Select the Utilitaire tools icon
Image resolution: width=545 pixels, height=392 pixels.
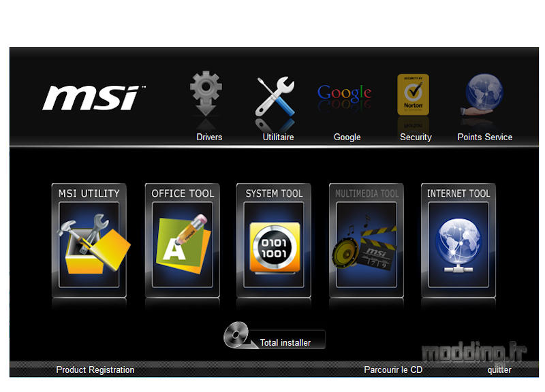click(x=275, y=96)
